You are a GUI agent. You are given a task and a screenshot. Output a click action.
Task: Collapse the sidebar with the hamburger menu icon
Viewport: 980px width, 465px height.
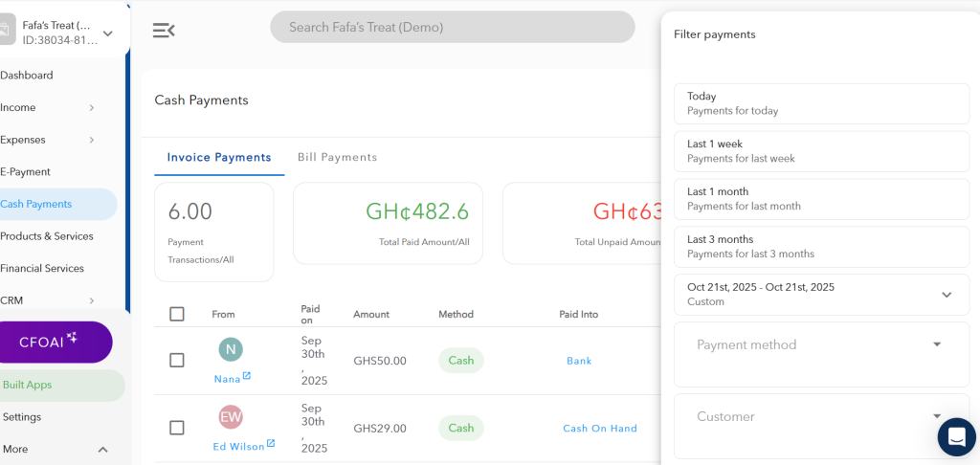pyautogui.click(x=164, y=31)
